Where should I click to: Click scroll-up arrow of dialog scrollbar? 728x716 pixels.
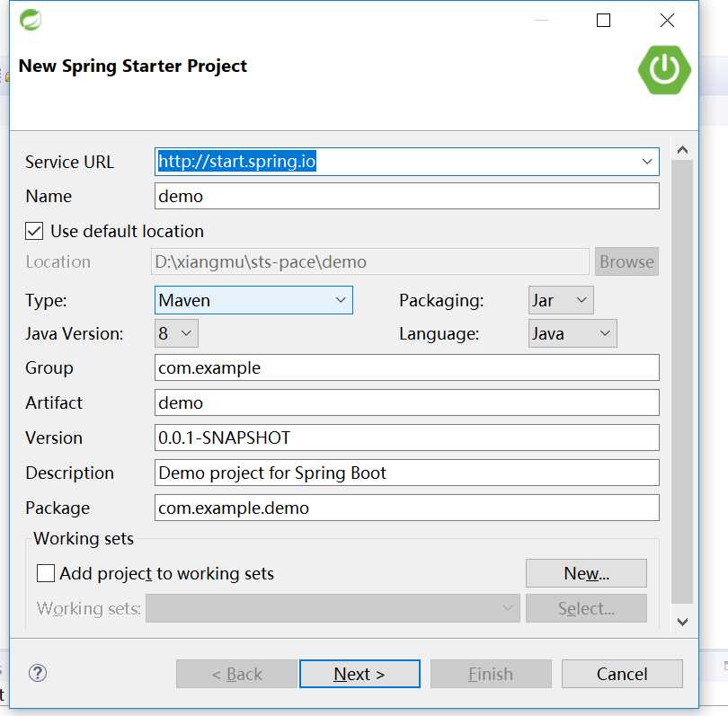(682, 150)
